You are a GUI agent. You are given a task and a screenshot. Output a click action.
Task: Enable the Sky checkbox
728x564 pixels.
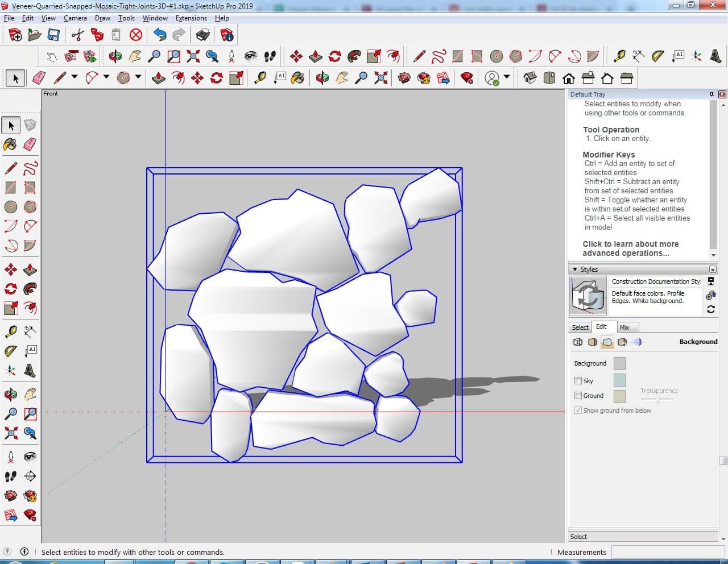pos(578,381)
